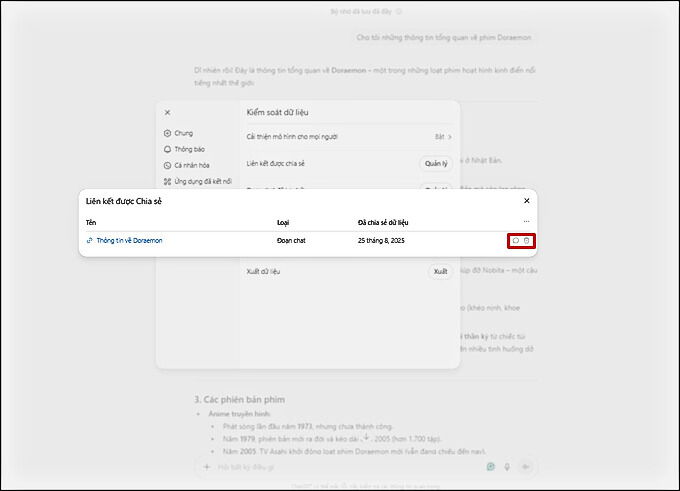Click the voice mode icon at right of input

pos(525,466)
